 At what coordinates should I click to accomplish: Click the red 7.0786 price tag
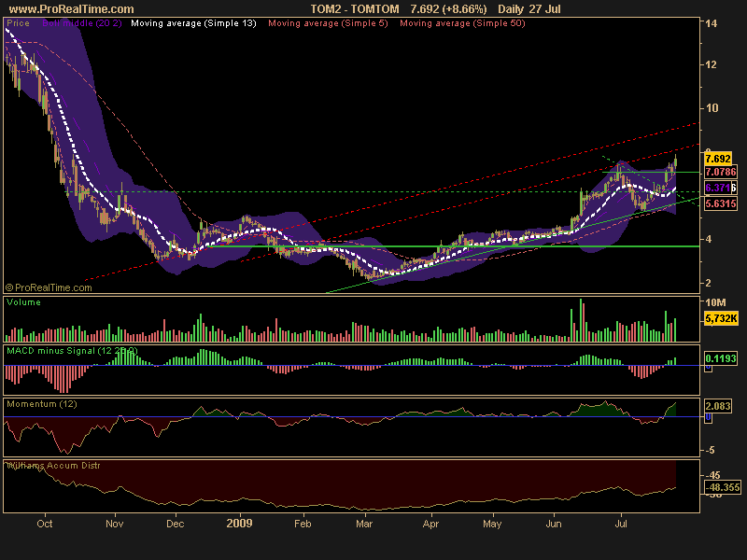click(719, 172)
